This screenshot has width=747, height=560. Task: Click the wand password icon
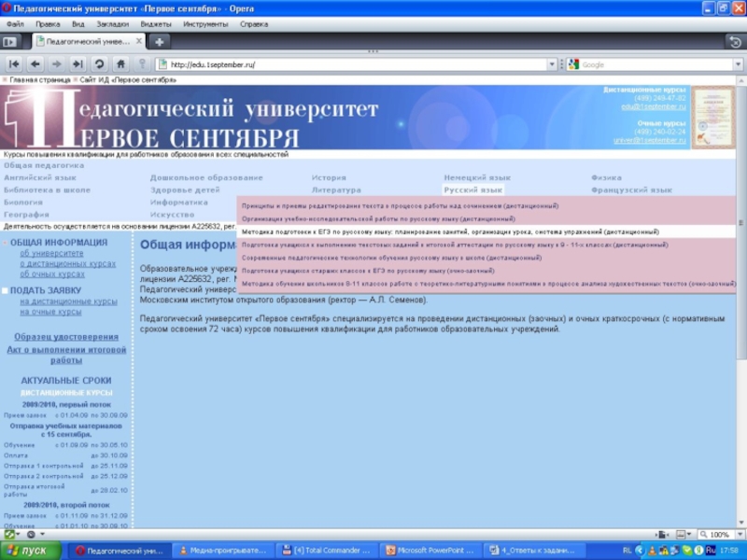(x=142, y=63)
